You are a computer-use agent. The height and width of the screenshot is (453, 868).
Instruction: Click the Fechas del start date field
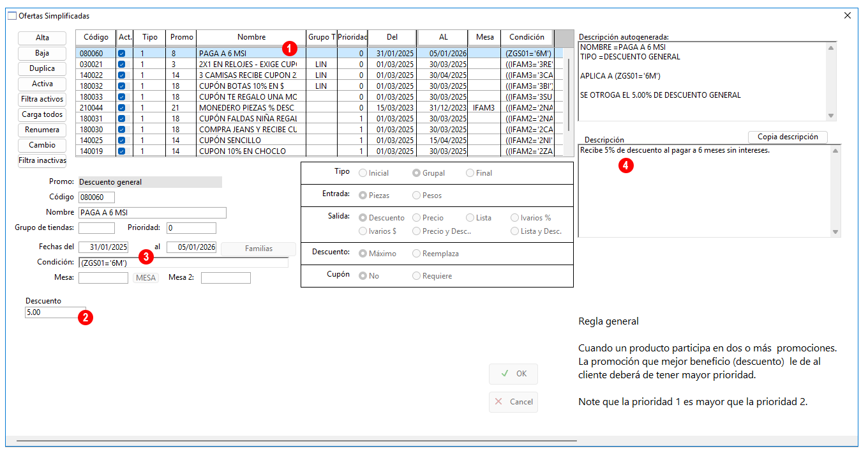point(103,247)
